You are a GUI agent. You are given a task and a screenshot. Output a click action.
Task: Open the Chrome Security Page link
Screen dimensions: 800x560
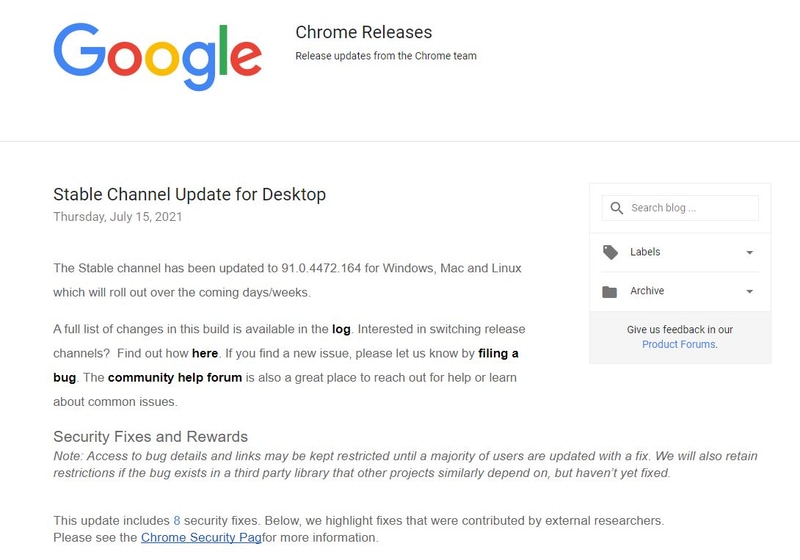[x=200, y=538]
